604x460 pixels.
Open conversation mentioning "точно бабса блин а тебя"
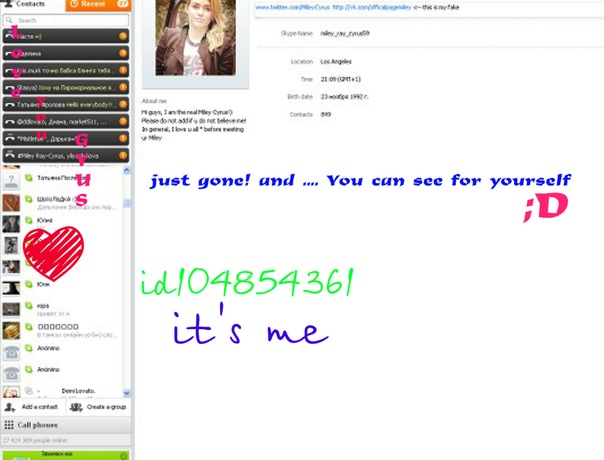coord(66,71)
